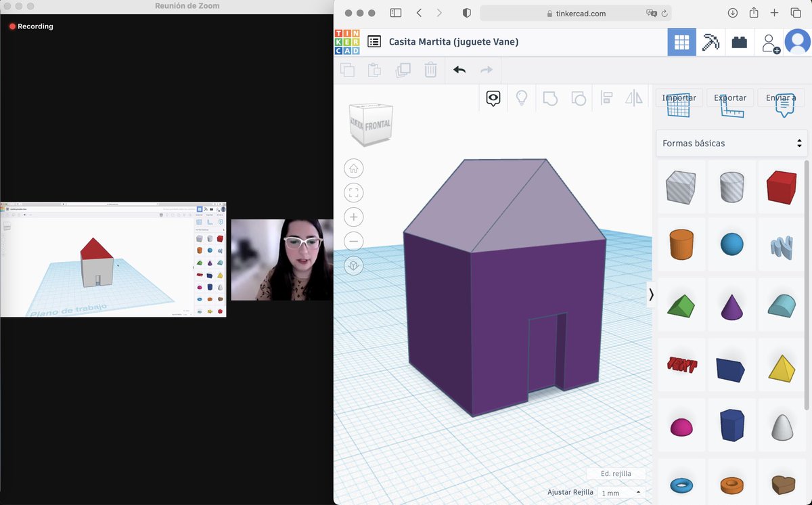
Task: Toggle perspective view in the left sidebar
Action: pyautogui.click(x=353, y=265)
